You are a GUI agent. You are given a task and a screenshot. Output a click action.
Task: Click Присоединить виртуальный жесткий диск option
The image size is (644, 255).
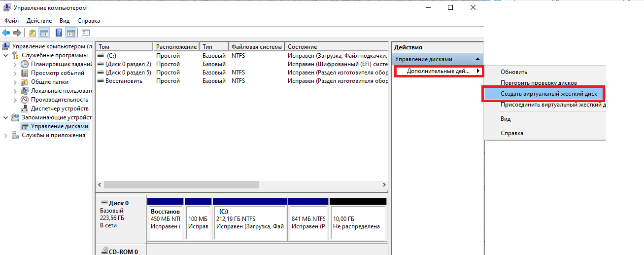(553, 105)
